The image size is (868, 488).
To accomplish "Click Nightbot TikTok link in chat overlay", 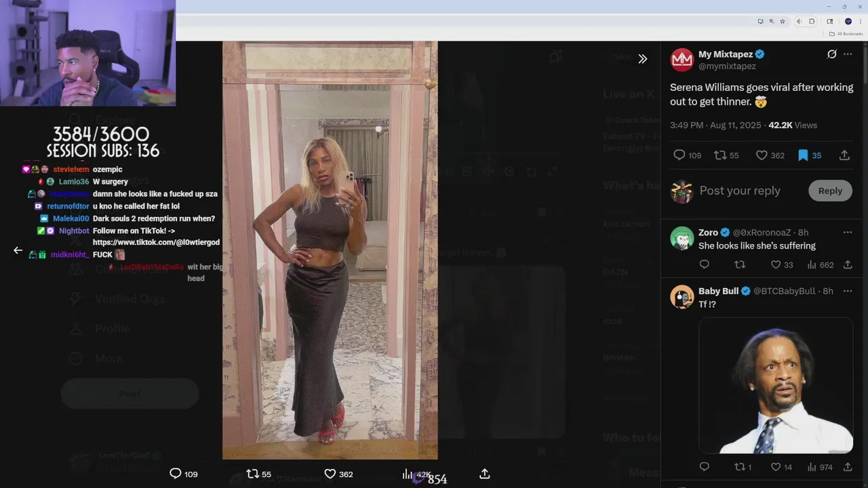I will pyautogui.click(x=156, y=243).
